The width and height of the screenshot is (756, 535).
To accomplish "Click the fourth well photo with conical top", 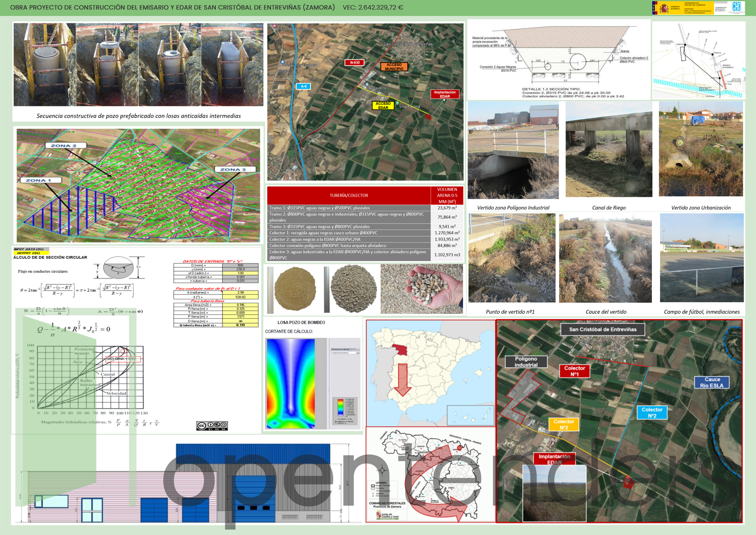I will (232, 65).
